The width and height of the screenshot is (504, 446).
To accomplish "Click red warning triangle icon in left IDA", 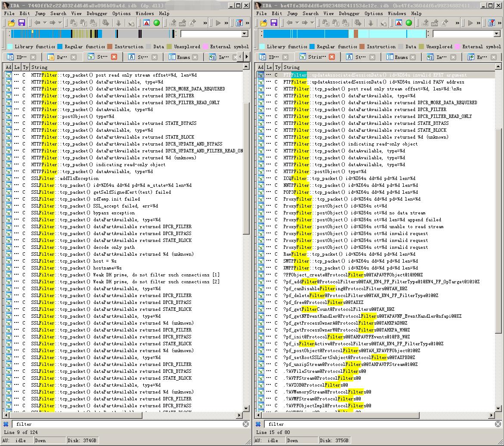I will click(x=147, y=23).
